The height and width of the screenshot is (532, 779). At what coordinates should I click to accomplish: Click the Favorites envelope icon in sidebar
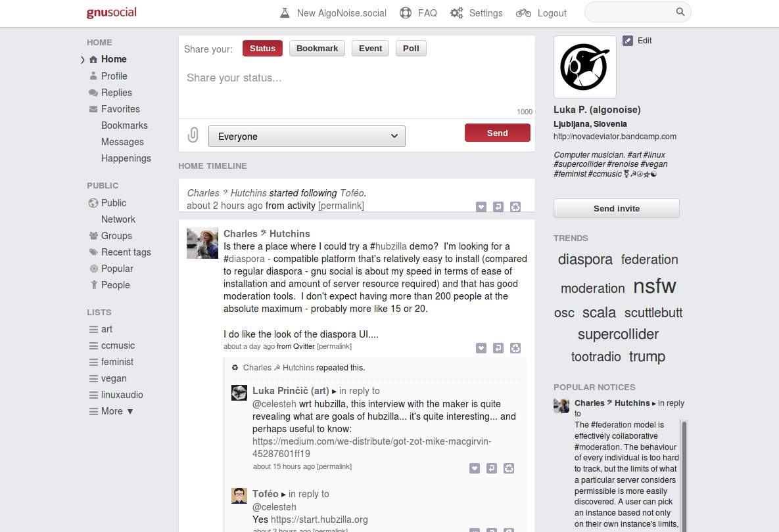coord(93,109)
